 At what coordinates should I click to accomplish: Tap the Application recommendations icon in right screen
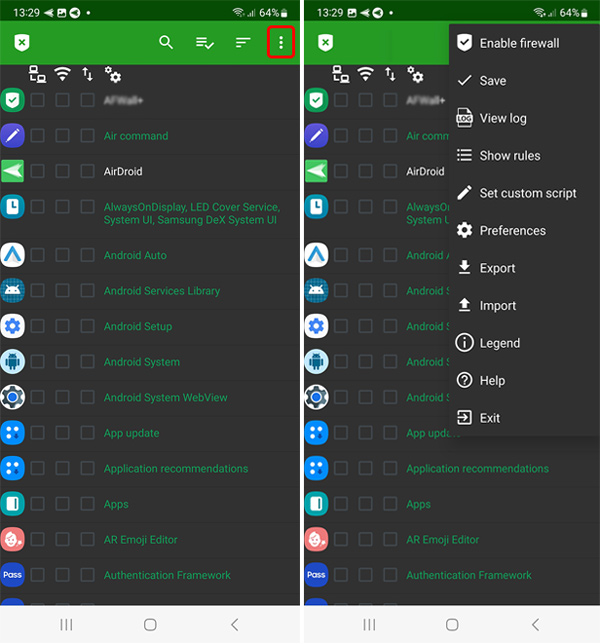pyautogui.click(x=316, y=468)
